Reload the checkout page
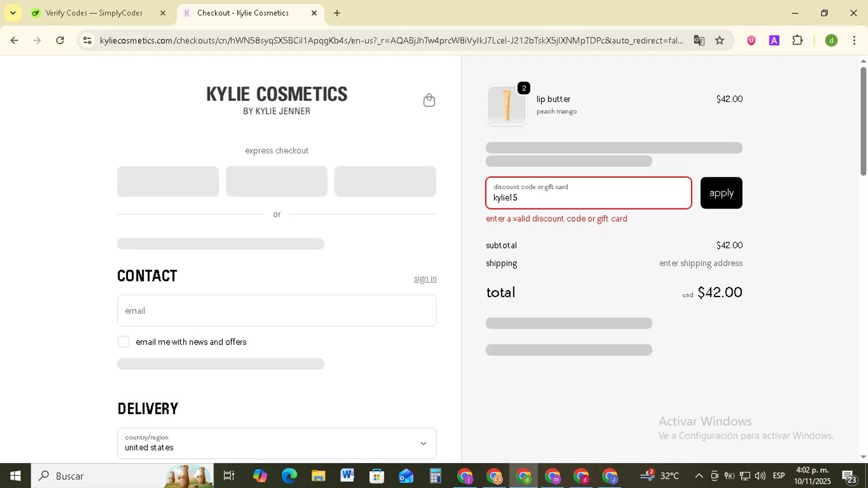 click(x=60, y=41)
